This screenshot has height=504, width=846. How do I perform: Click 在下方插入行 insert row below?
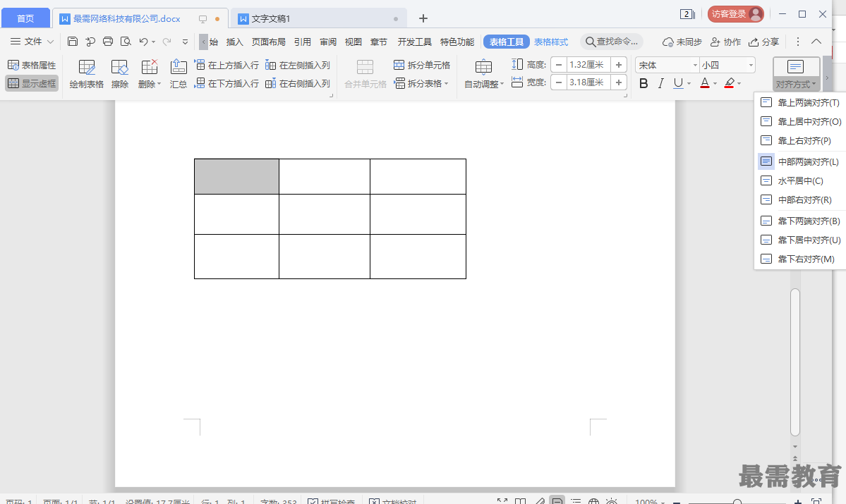[226, 84]
